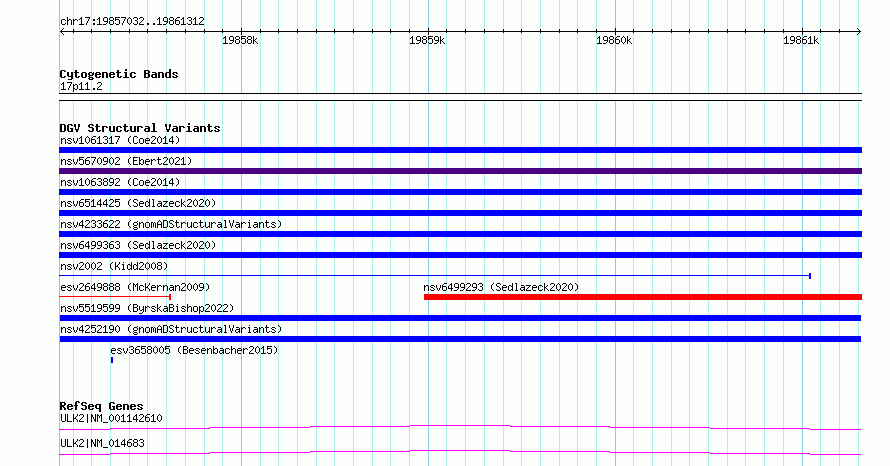Click the DGV Structural Variants track title
The height and width of the screenshot is (466, 890).
coord(140,128)
